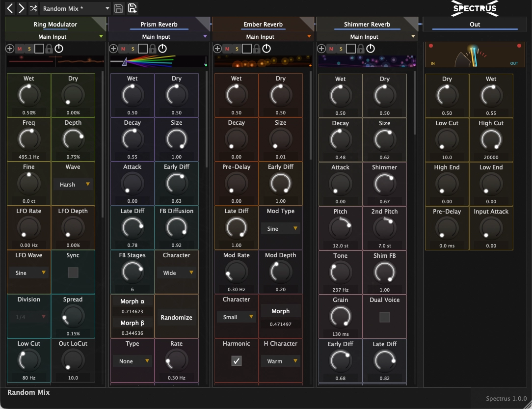Click the Morph α value field
This screenshot has height=409, width=532.
133,310
